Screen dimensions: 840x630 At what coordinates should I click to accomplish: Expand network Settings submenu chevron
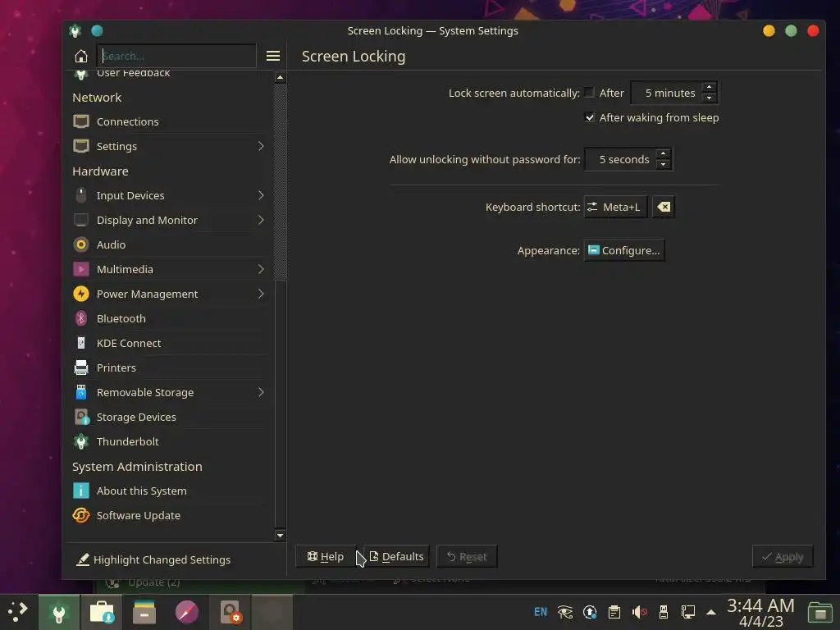[x=261, y=146]
